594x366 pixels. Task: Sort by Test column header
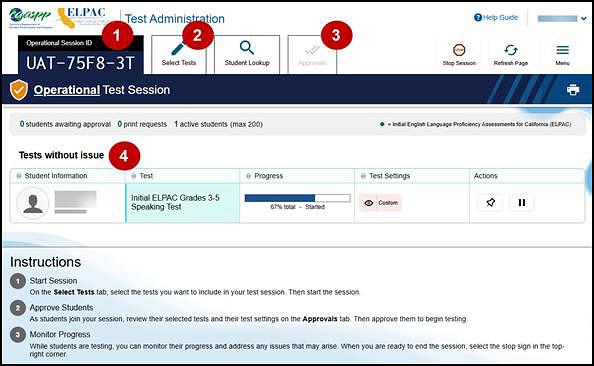click(x=142, y=176)
